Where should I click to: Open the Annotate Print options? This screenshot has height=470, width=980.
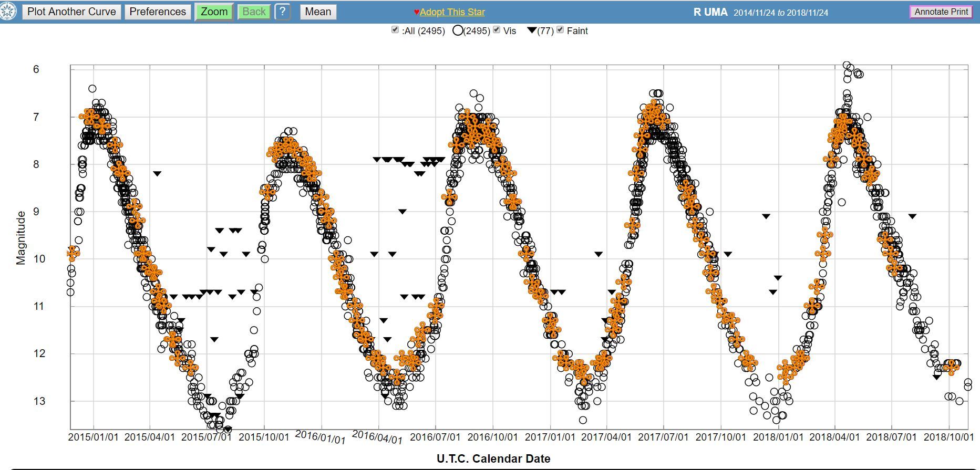[941, 12]
